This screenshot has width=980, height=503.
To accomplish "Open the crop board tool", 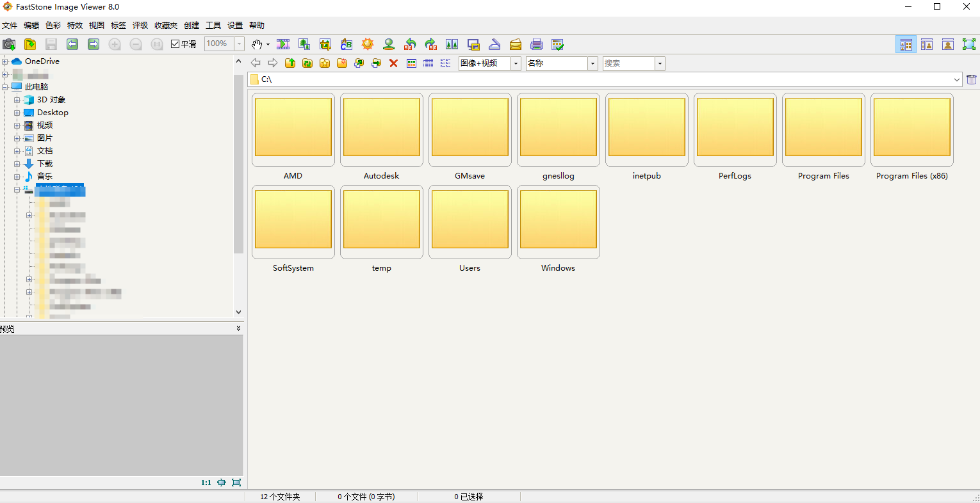I will coord(325,44).
